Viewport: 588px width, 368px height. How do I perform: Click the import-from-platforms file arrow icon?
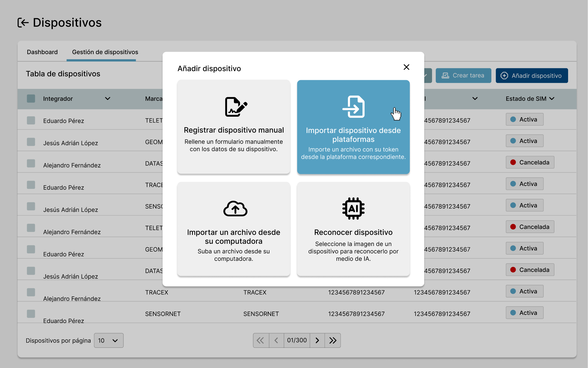(353, 107)
